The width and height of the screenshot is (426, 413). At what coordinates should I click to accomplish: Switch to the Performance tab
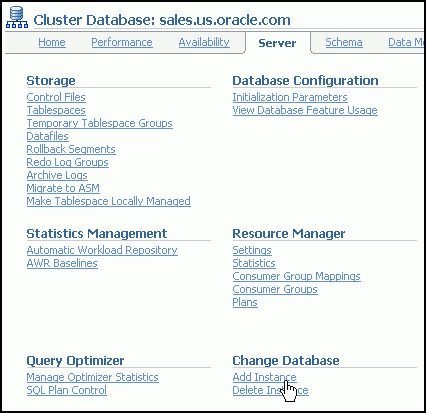pos(122,42)
